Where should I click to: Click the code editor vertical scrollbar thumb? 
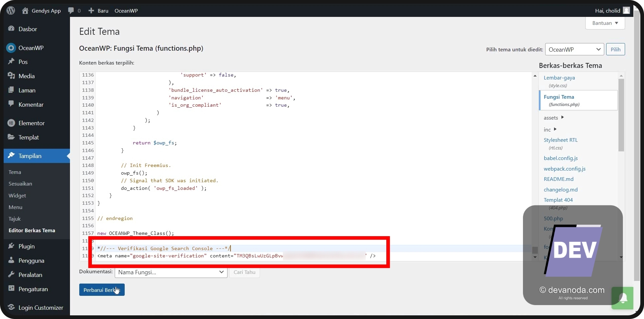pyautogui.click(x=535, y=250)
